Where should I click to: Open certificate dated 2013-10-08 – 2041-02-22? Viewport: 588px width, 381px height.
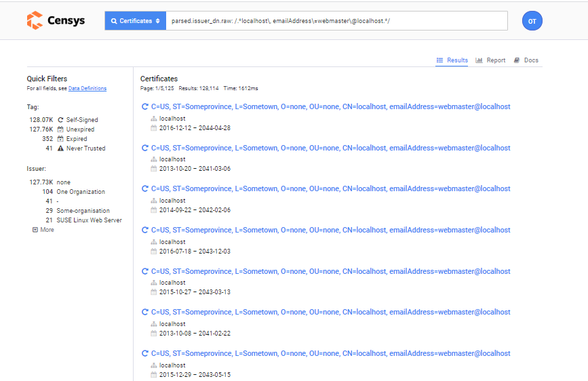[x=330, y=312]
